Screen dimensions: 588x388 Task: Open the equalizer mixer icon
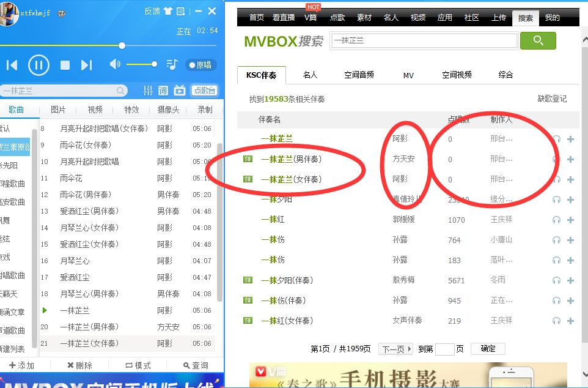(x=148, y=91)
